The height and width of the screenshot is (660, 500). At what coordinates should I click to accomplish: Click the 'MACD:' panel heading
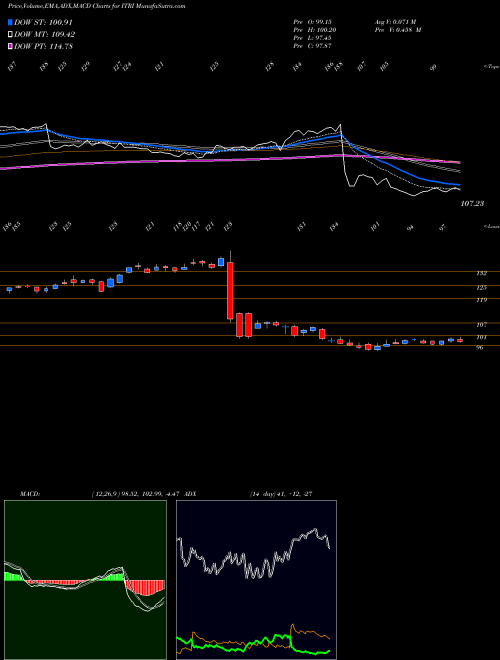(30, 494)
